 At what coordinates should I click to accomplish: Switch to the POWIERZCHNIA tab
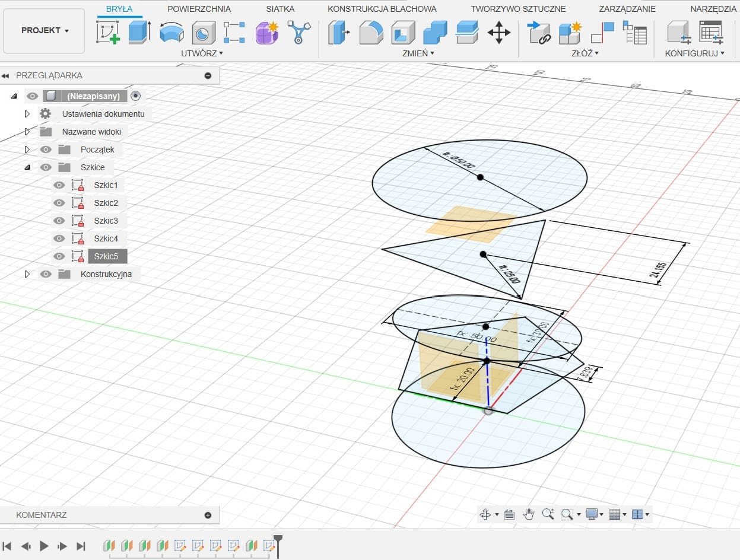click(199, 9)
